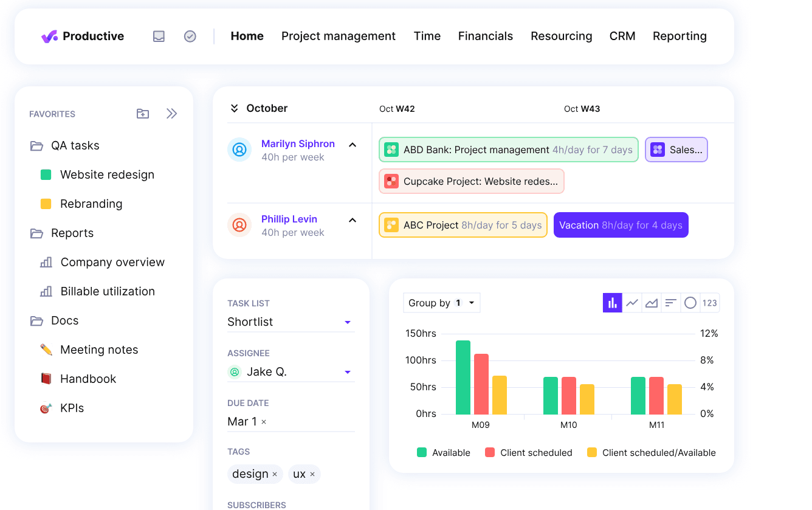812x510 pixels.
Task: Click Marilyn Siphron's avatar icon
Action: (239, 150)
